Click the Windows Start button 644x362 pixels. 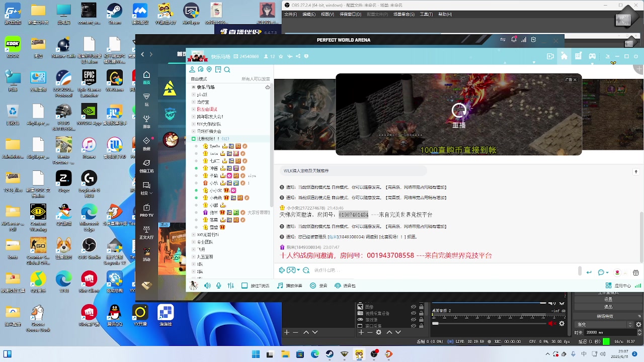click(256, 354)
